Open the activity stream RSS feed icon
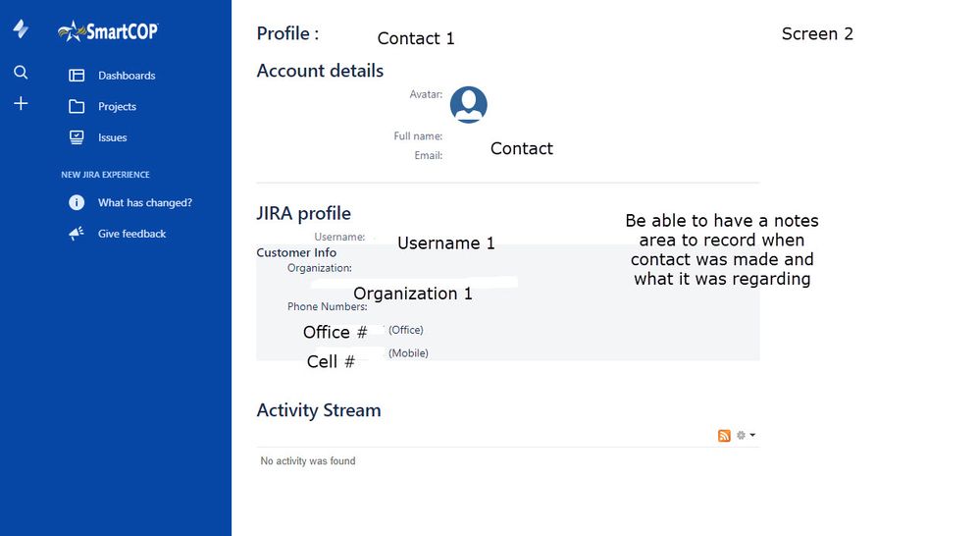980x536 pixels. [x=724, y=435]
